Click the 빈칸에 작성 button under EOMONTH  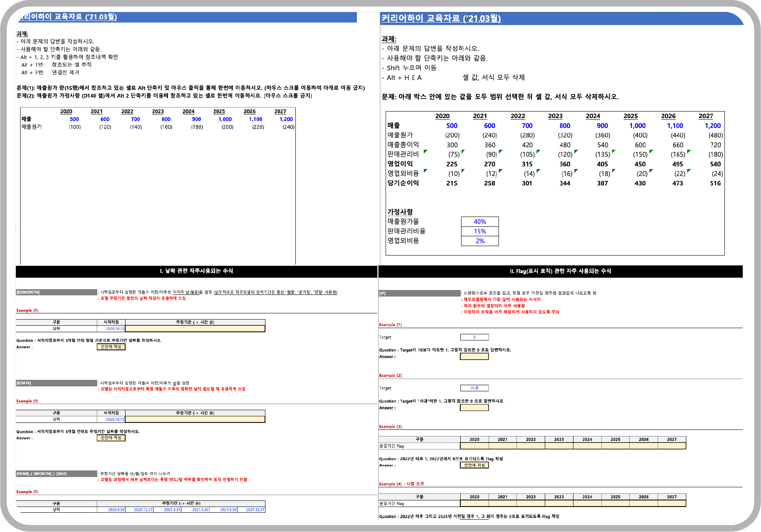click(x=111, y=347)
